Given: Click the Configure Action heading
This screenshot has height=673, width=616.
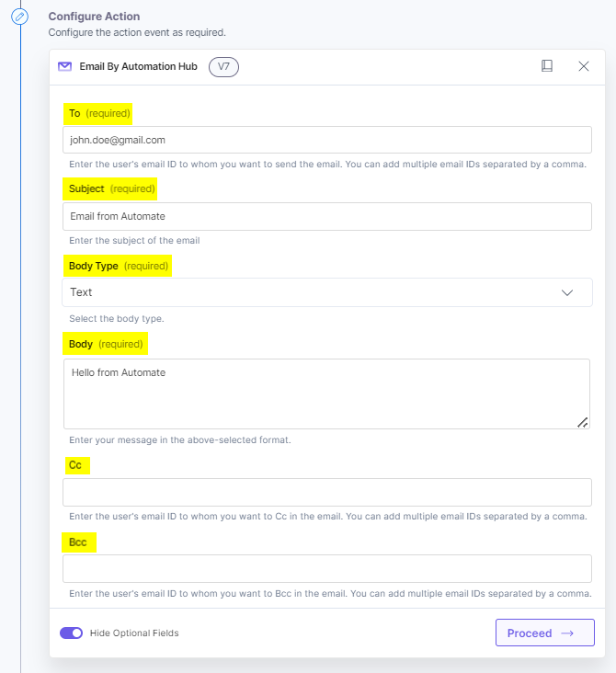Looking at the screenshot, I should (94, 17).
